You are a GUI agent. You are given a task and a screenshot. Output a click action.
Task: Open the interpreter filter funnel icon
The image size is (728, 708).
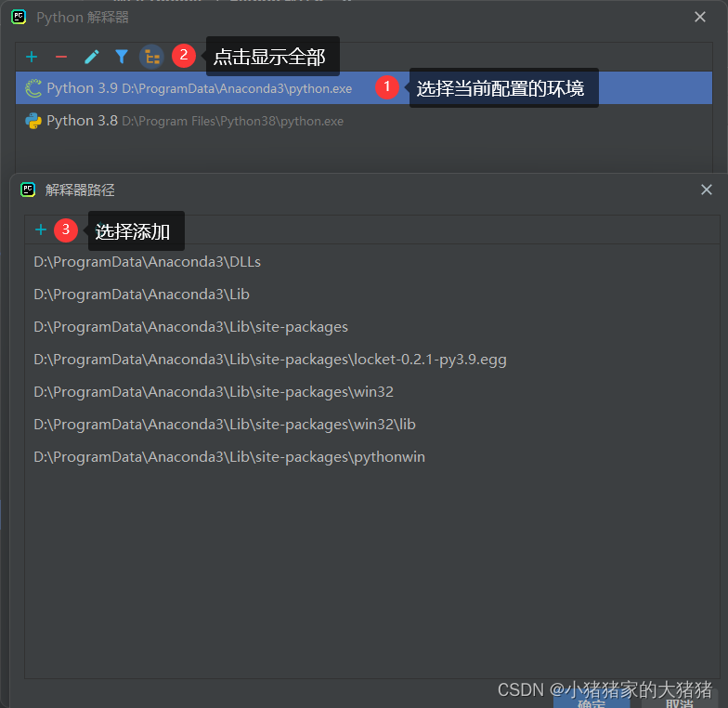(122, 57)
